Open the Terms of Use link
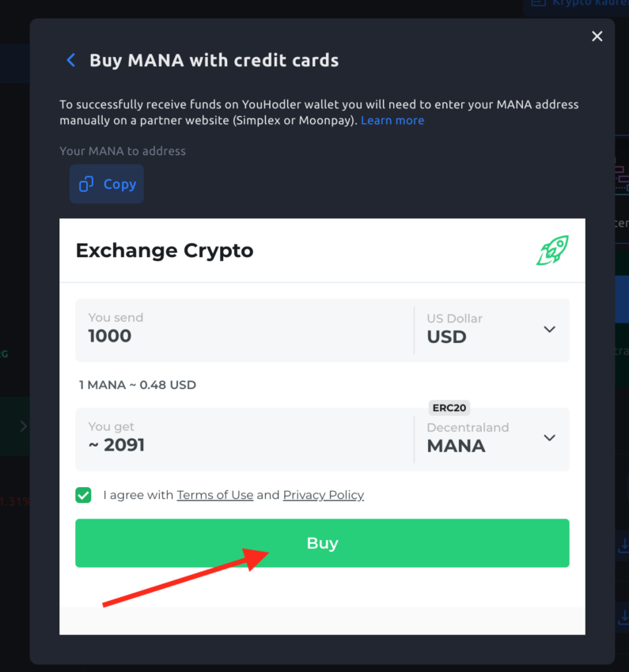The width and height of the screenshot is (629, 672). point(215,495)
